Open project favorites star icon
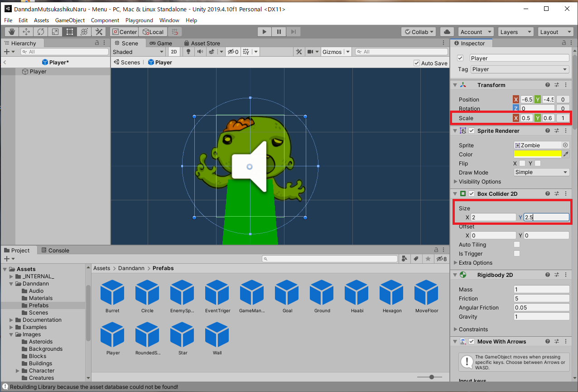The image size is (578, 392). tap(428, 259)
